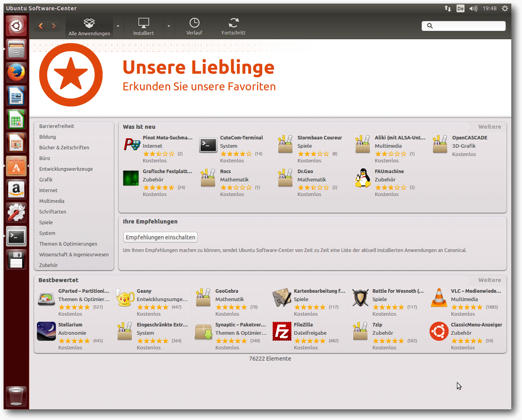Open the sound volume indicator menu
Screen dimensions: 522x420
(x=473, y=8)
